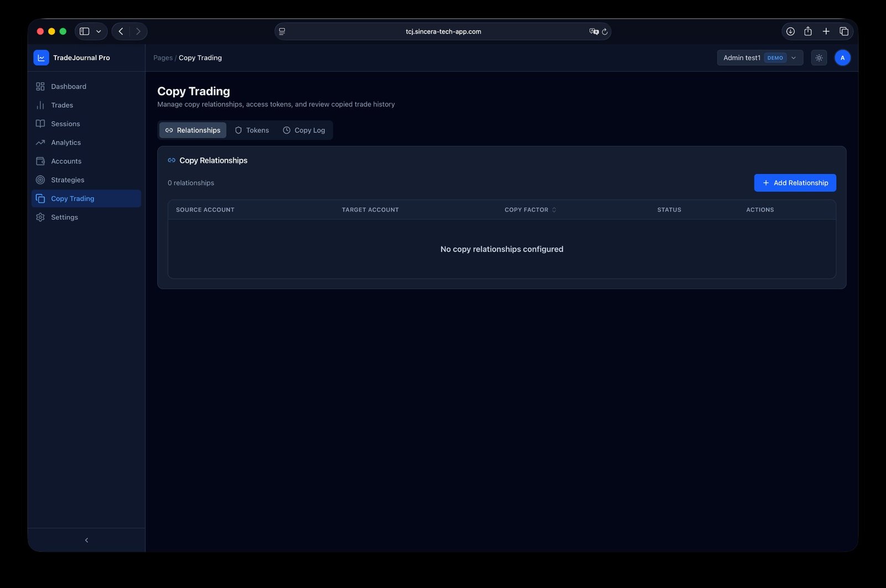Select the Trades icon in the sidebar

(40, 105)
